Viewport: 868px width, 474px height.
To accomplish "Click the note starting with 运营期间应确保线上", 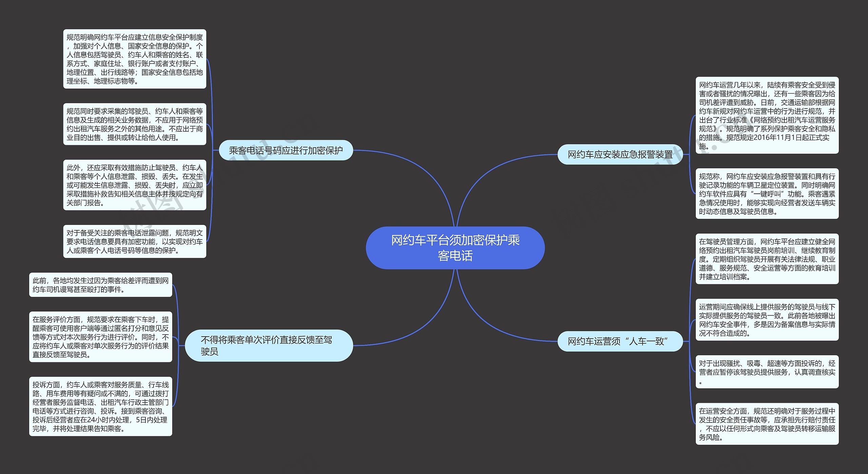I will (767, 320).
